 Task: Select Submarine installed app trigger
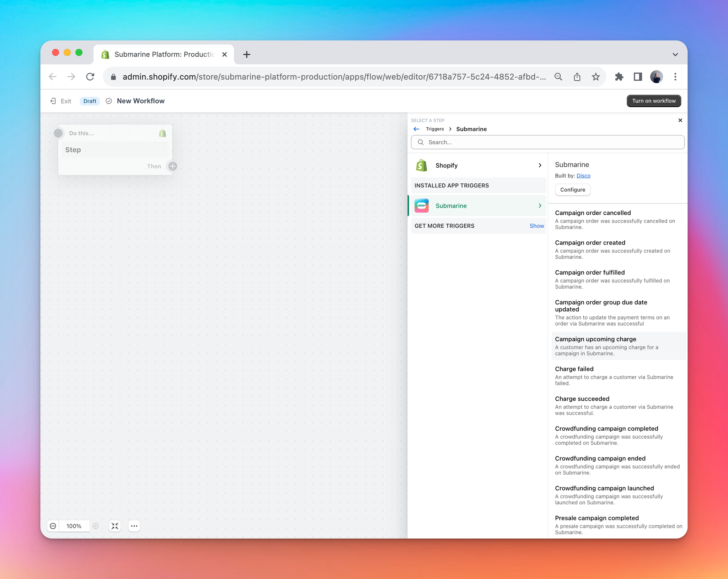(478, 206)
